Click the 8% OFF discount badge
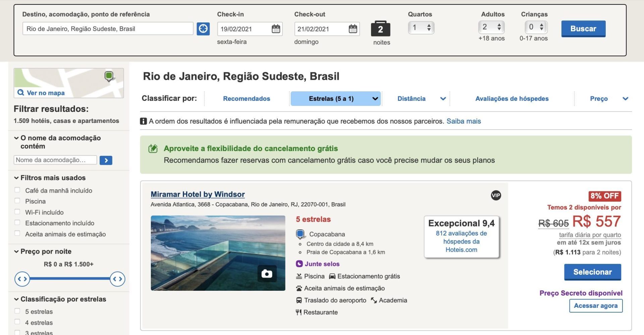 [605, 196]
